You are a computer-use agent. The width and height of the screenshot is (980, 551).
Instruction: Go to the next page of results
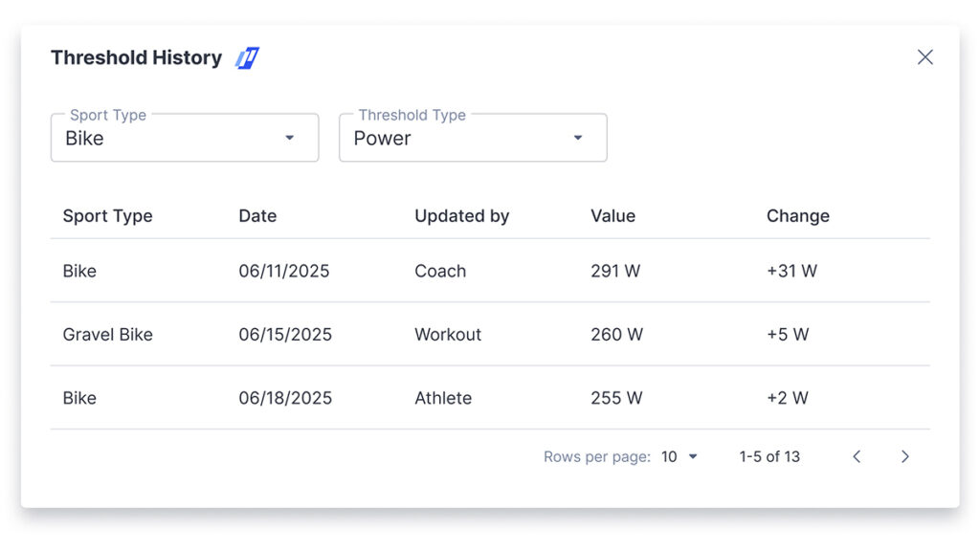click(x=905, y=456)
